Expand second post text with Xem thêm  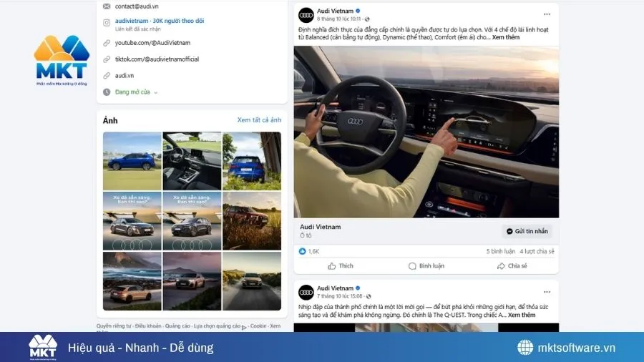pyautogui.click(x=521, y=315)
